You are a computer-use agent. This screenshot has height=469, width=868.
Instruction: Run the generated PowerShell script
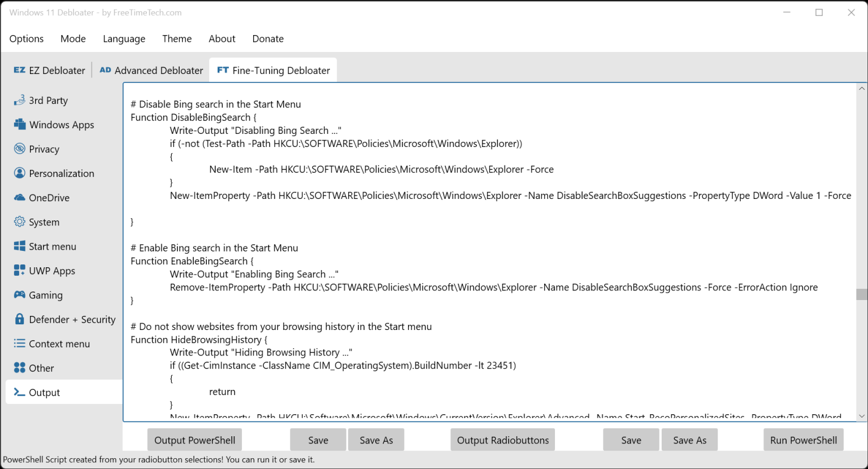pos(803,440)
